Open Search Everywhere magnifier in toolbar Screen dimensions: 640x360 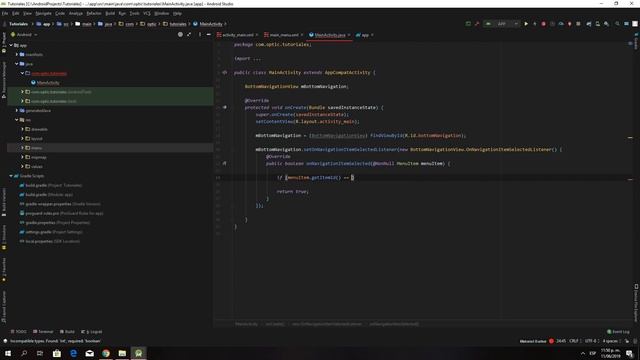point(617,24)
